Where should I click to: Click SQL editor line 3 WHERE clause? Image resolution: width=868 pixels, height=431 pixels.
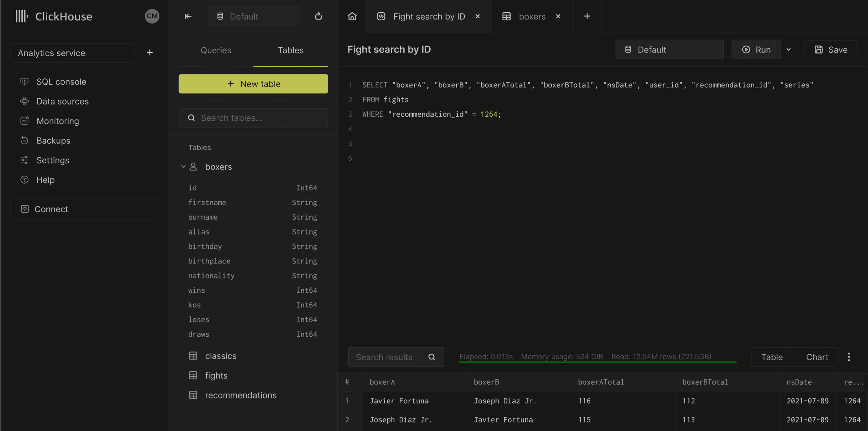[x=431, y=114]
